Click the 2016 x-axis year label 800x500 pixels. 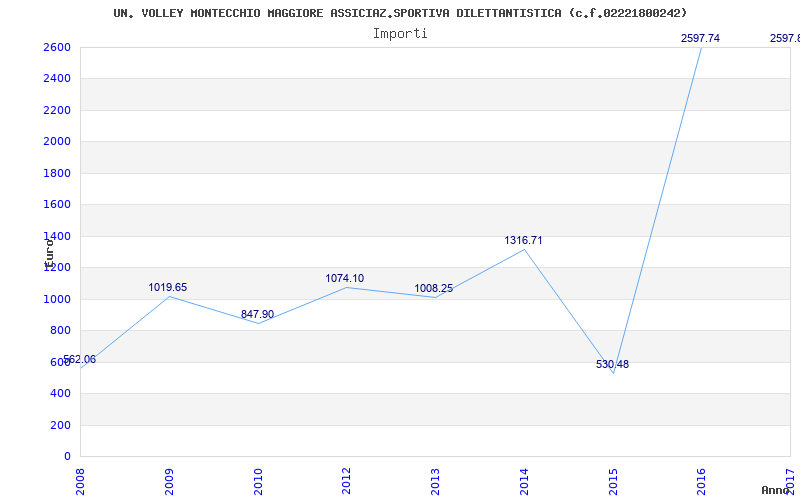point(702,481)
